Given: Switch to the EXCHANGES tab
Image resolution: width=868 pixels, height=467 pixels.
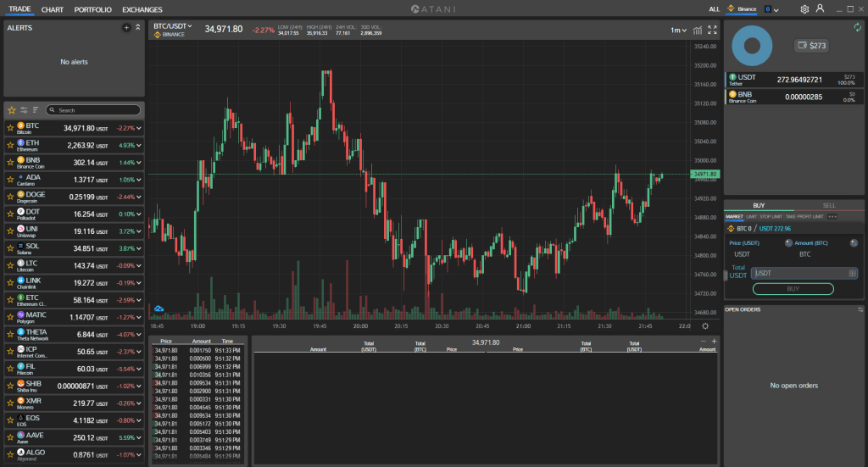Looking at the screenshot, I should pyautogui.click(x=142, y=9).
